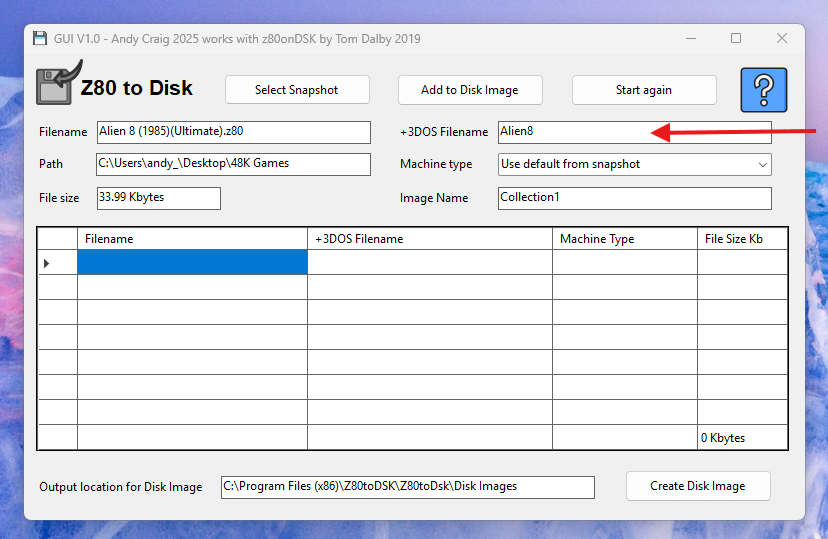Click the Start again button
Screen dimensions: 828x539
tap(644, 90)
